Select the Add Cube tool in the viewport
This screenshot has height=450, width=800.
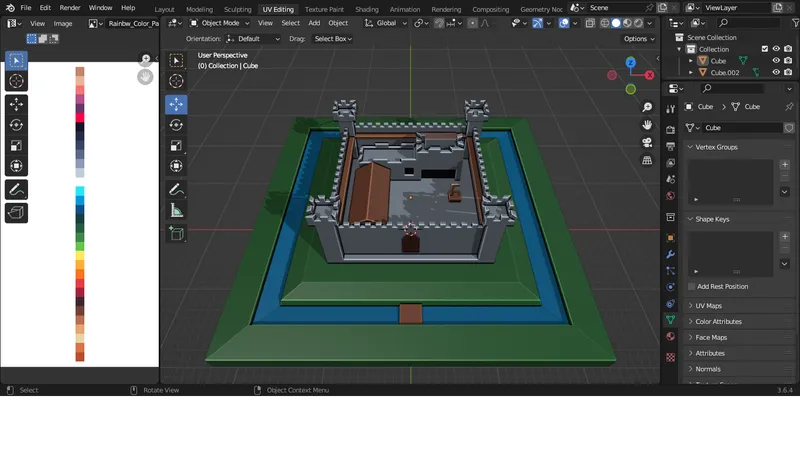click(x=176, y=234)
